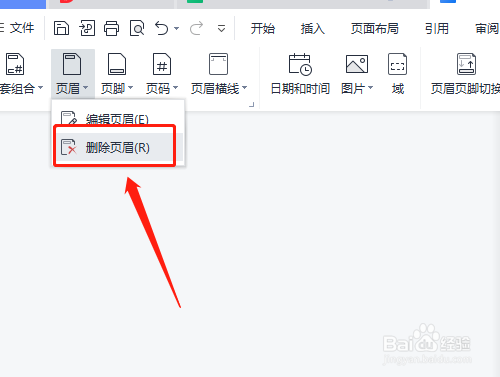Switch to the 页面布局 tab
The image size is (500, 377).
pyautogui.click(x=375, y=29)
